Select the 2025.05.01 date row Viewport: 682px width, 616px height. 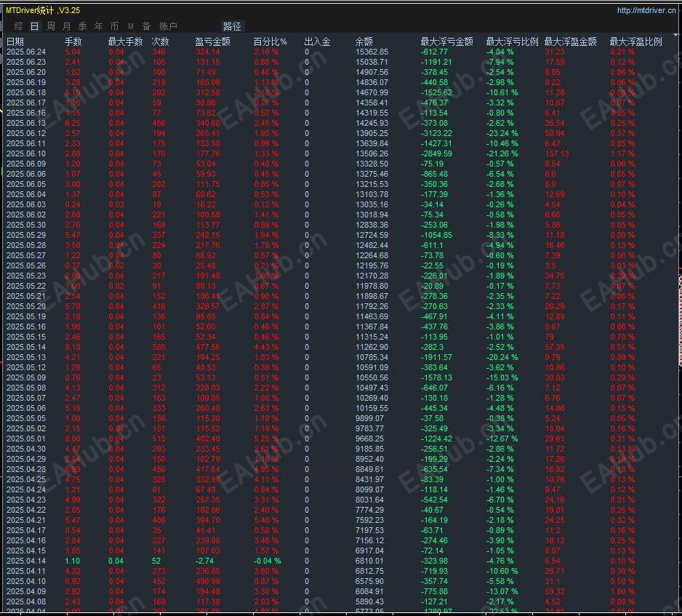(26, 439)
